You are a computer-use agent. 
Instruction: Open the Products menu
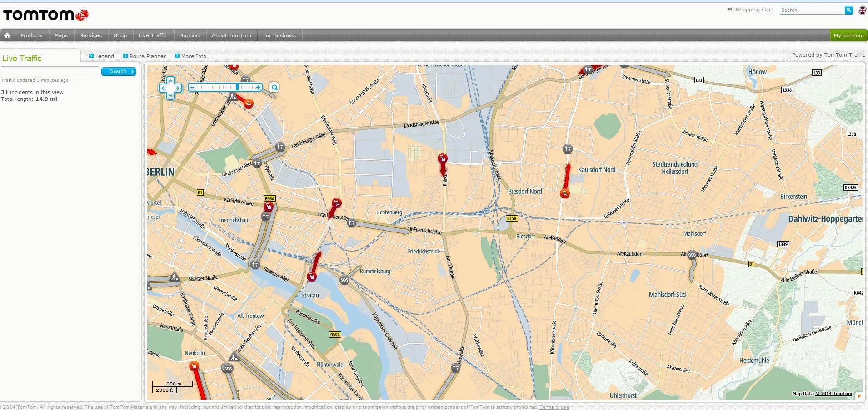click(x=31, y=35)
